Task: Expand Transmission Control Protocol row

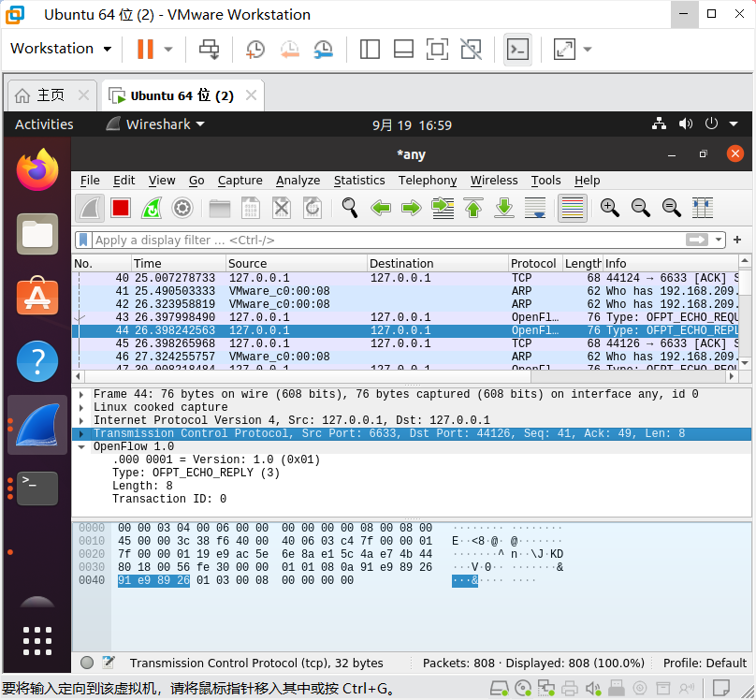Action: 81,433
